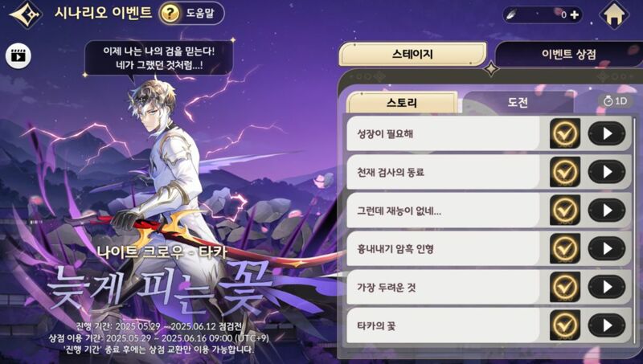Tap the plus icon next to feather currency
Viewport: 643px width, 364px height.
(575, 14)
